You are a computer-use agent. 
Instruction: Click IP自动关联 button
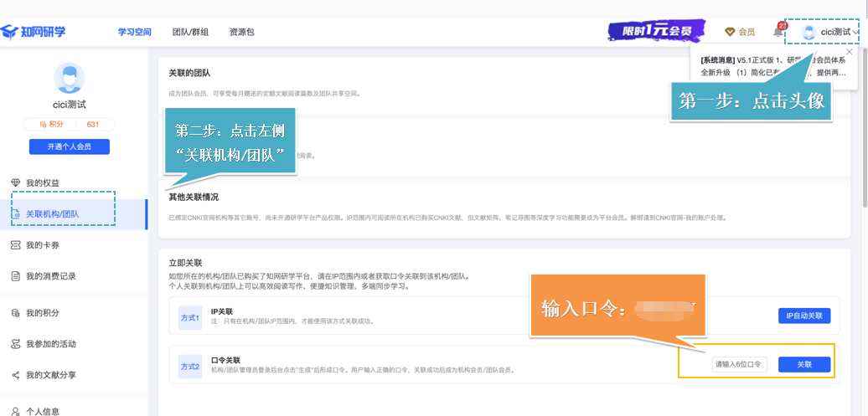coord(804,316)
